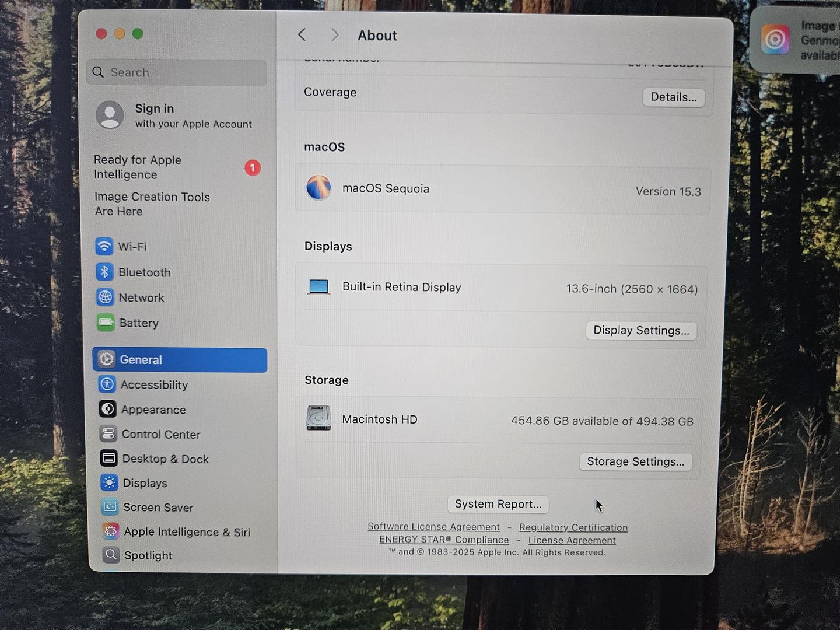
Task: Click the macOS Sequoia row
Action: (502, 189)
